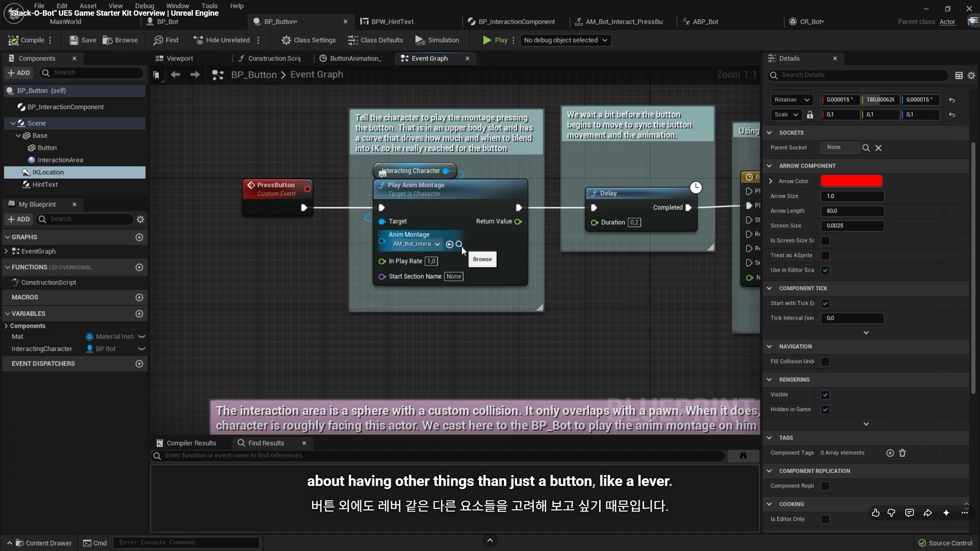Uncheck Hidden in Game checkbox

click(x=825, y=410)
